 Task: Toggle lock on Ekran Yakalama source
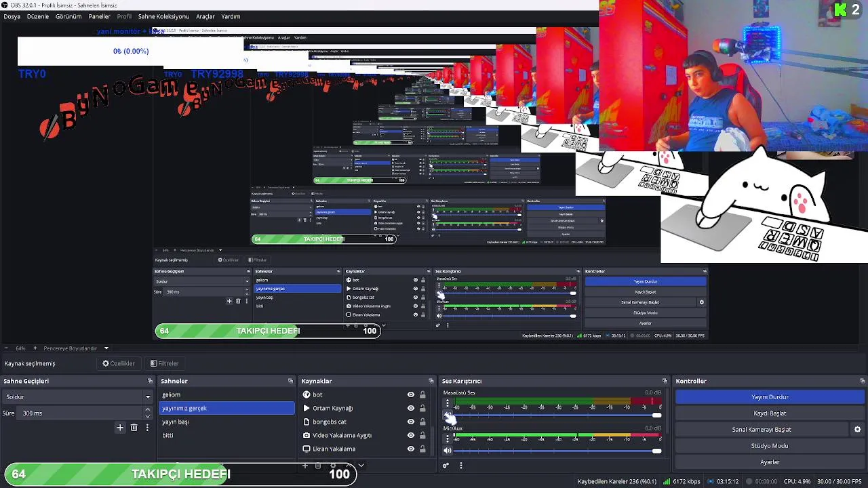(422, 449)
